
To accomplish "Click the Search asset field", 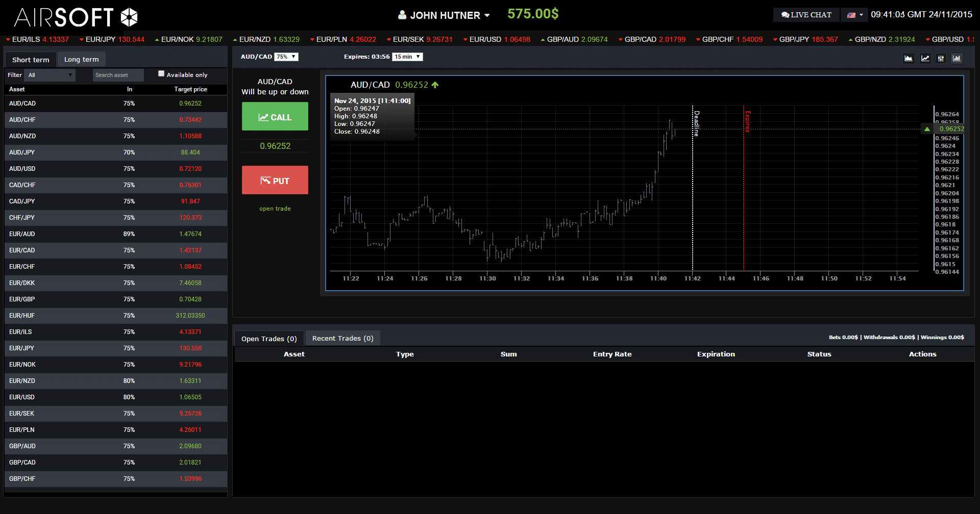I will coord(118,75).
